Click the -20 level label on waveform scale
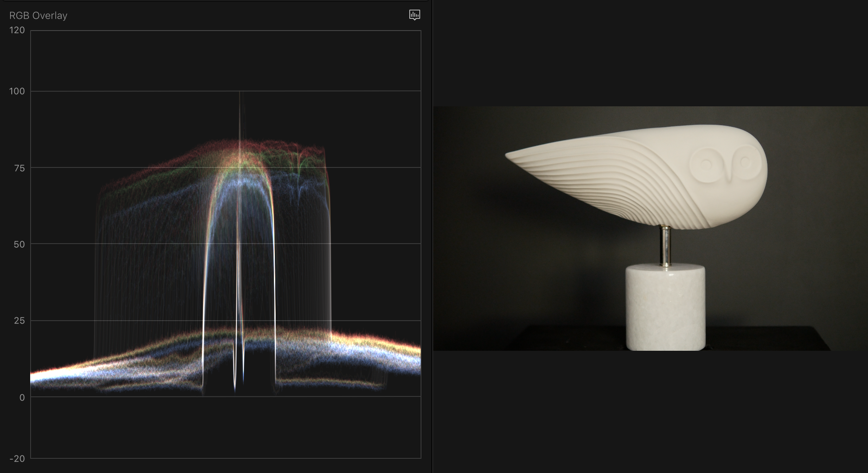This screenshot has width=868, height=473. click(x=17, y=459)
